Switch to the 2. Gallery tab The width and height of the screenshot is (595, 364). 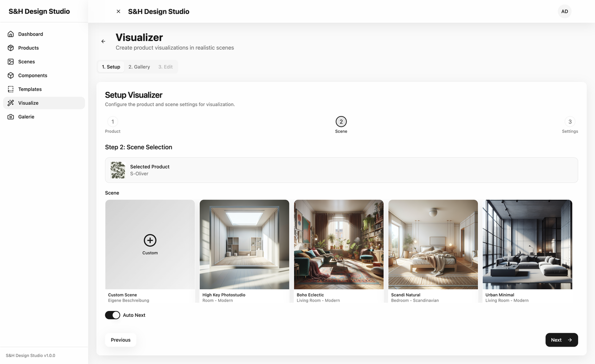tap(138, 66)
